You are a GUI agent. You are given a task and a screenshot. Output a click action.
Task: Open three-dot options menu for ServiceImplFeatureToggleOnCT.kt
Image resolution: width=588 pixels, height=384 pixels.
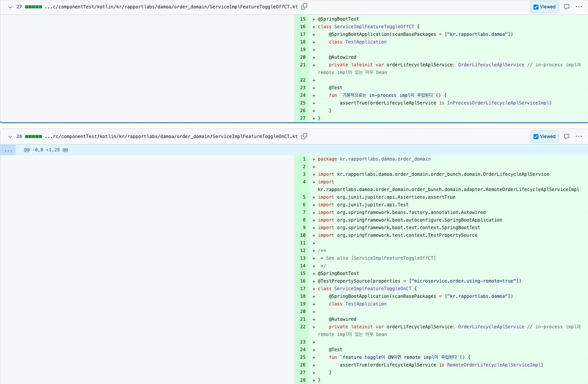coord(579,137)
